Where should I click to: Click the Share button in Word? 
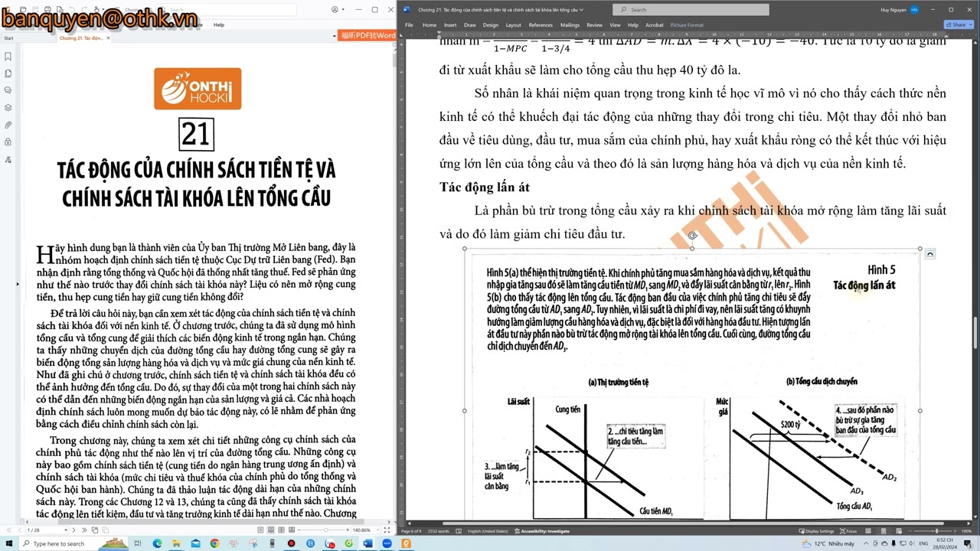pos(958,24)
